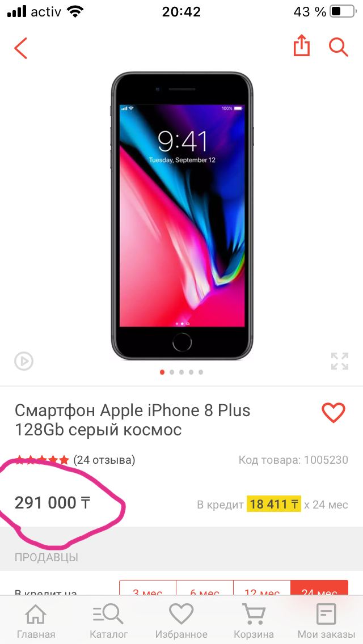Play product video via circular play icon
This screenshot has width=363, height=644.
pyautogui.click(x=24, y=361)
